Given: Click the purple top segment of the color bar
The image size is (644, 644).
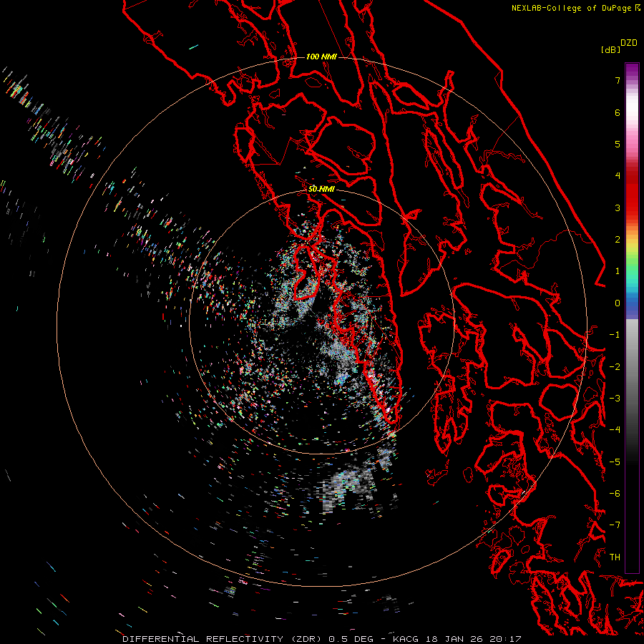Looking at the screenshot, I should (632, 71).
